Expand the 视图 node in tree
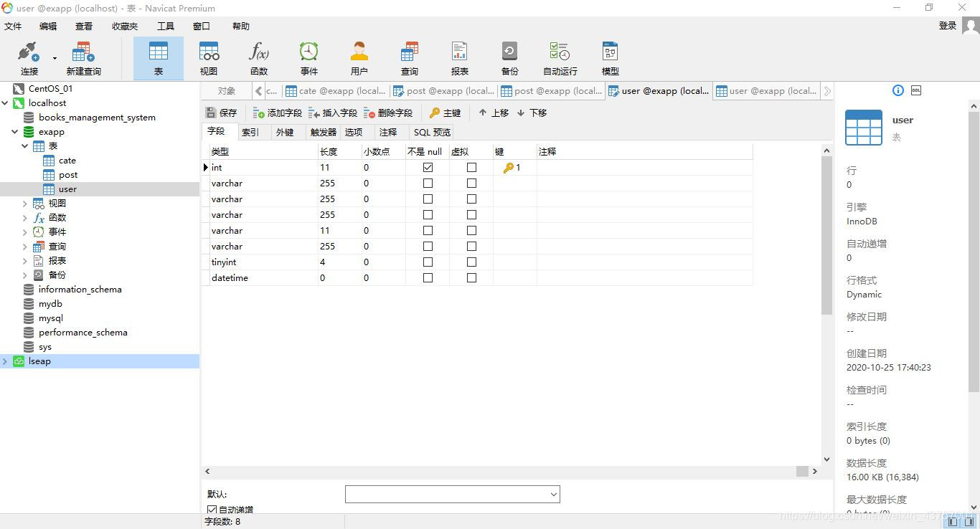This screenshot has height=529, width=980. pos(25,204)
